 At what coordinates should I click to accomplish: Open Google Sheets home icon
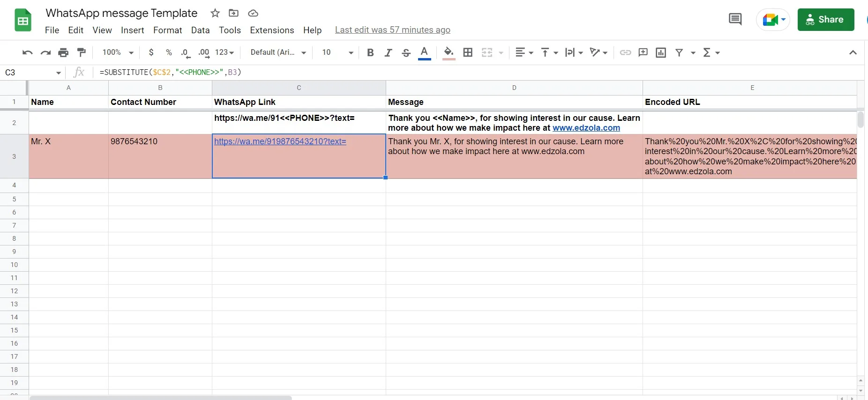pyautogui.click(x=23, y=20)
